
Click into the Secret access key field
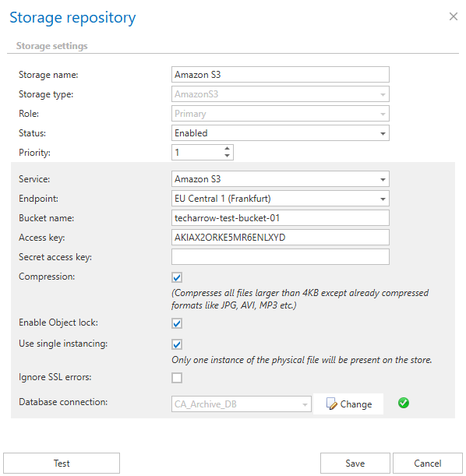(x=281, y=257)
